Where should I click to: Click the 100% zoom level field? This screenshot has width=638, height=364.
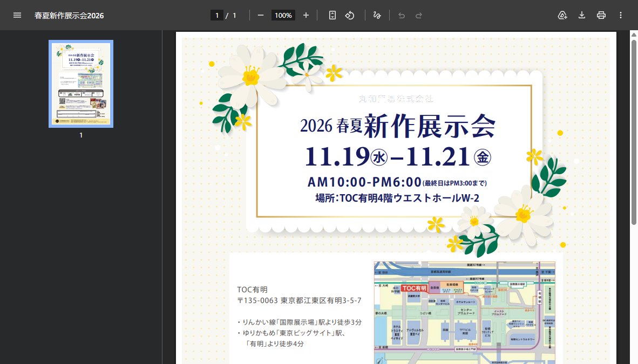(x=283, y=16)
